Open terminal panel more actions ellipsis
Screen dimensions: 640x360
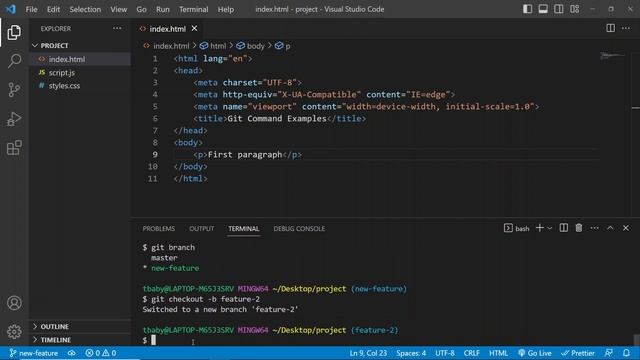594,228
